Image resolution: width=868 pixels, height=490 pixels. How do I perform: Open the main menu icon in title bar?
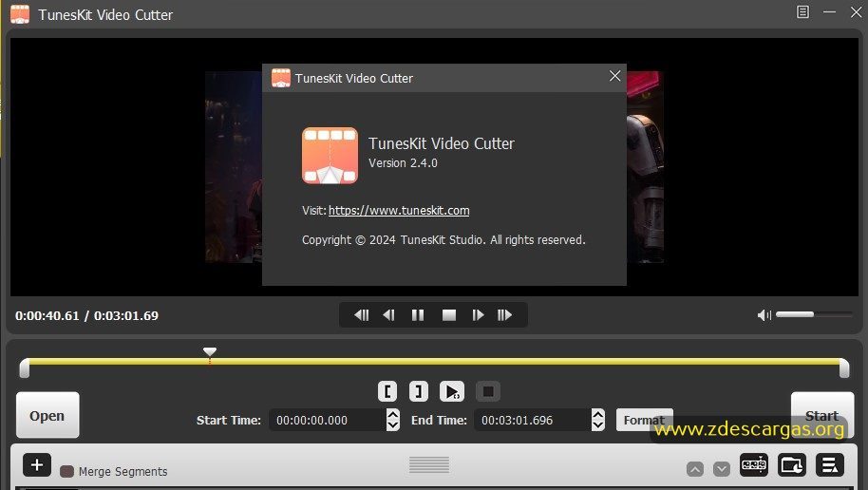pos(802,11)
